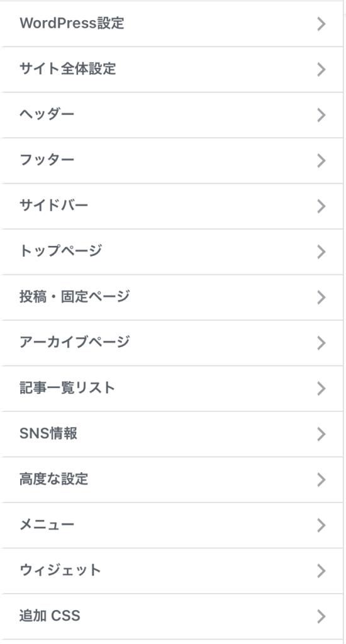The height and width of the screenshot is (644, 346).
Task: Click the chevron next to サイドバー
Action: (321, 206)
